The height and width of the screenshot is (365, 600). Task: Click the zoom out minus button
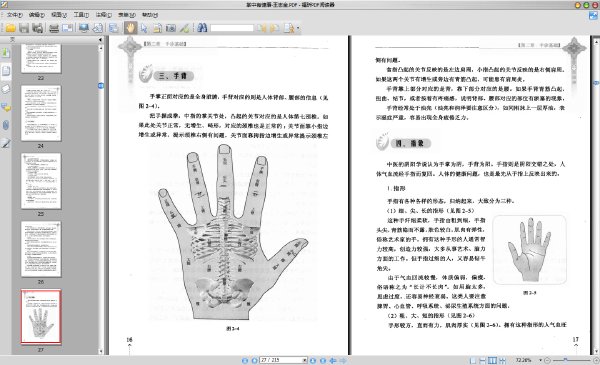coord(548,360)
